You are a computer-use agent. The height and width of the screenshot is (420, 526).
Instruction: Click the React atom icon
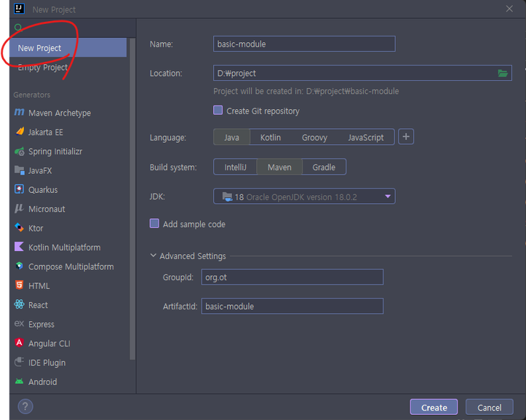19,304
